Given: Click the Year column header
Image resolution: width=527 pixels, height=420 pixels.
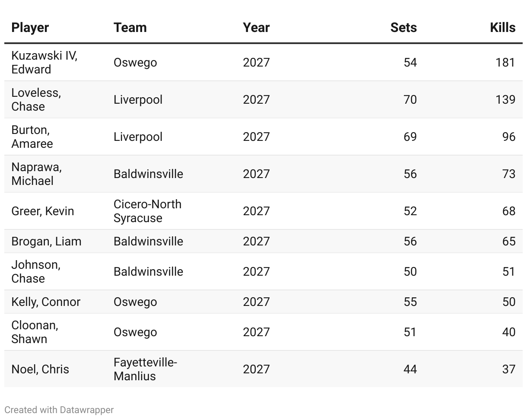Looking at the screenshot, I should (x=256, y=28).
